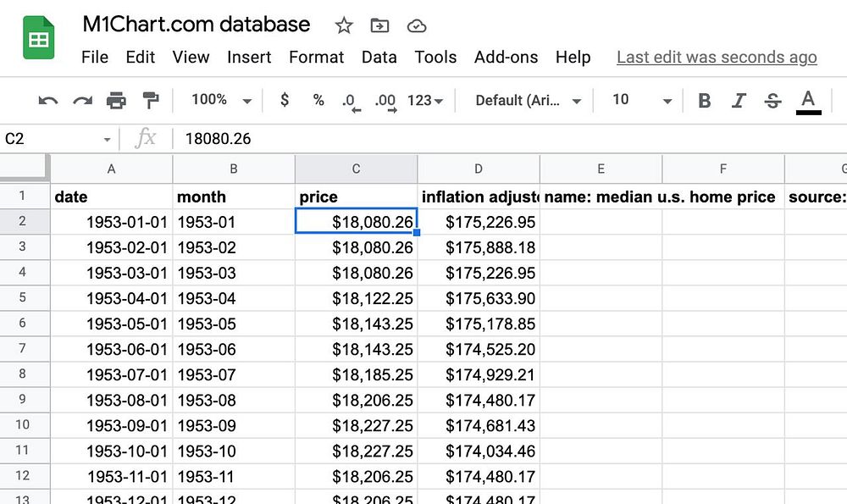View cloud save status icon
Viewport: 847px width, 504px height.
[x=416, y=25]
